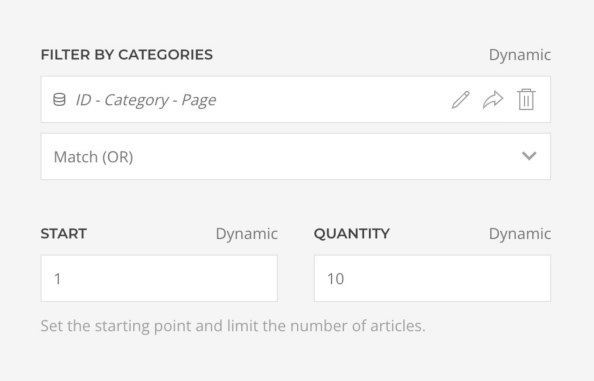This screenshot has height=381, width=594.
Task: Delete the ID - Category - Page filter
Action: click(526, 100)
